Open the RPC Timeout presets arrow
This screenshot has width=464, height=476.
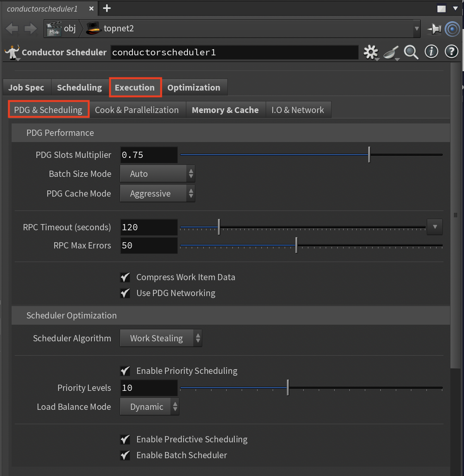pos(435,227)
